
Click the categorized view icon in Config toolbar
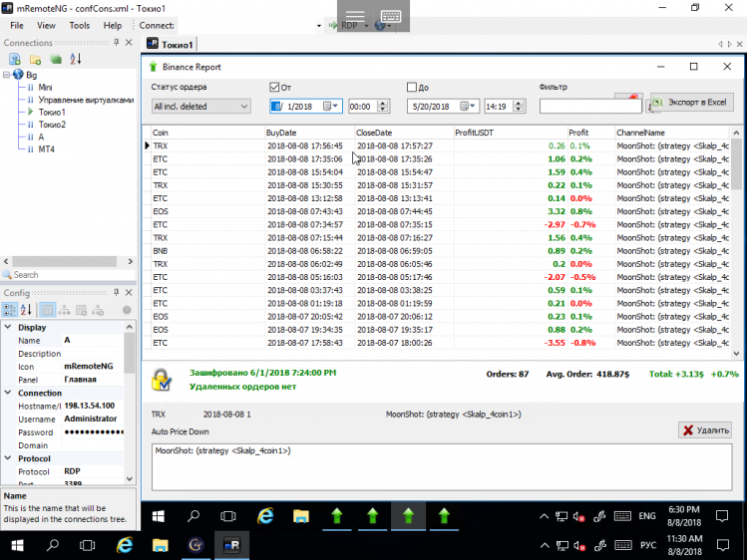pos(10,310)
